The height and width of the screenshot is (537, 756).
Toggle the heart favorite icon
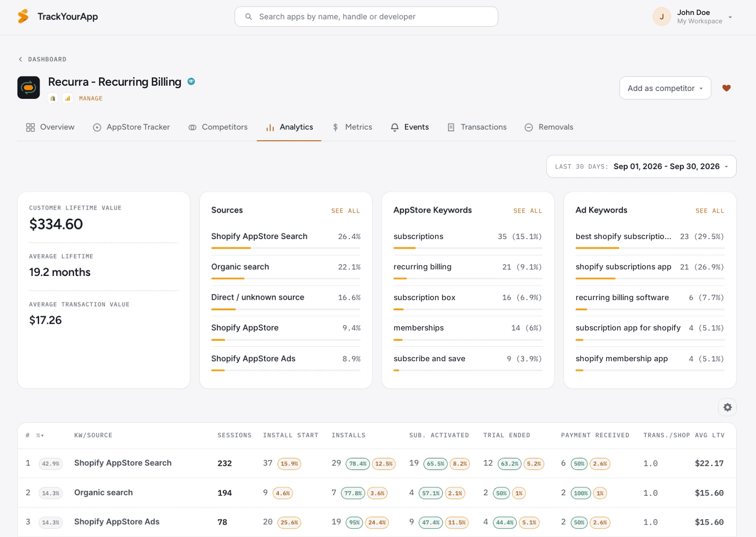727,88
